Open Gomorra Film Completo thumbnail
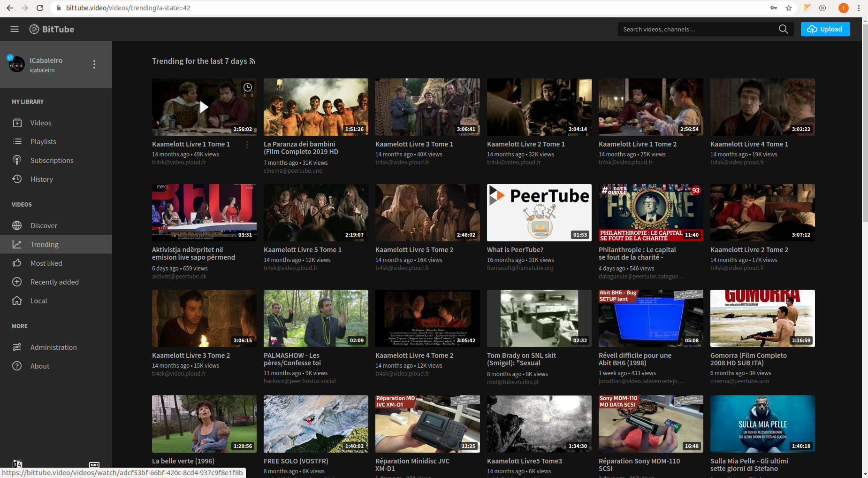The width and height of the screenshot is (868, 478). [762, 318]
